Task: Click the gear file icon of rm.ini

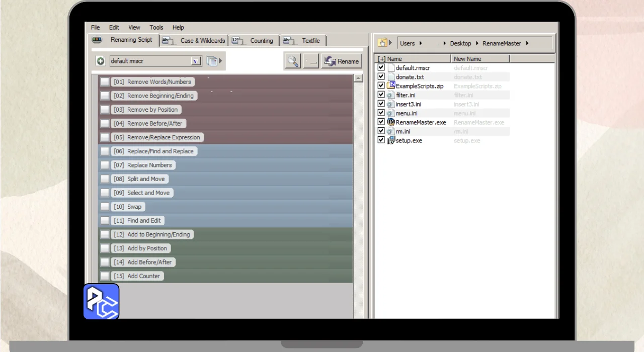Action: coord(391,131)
